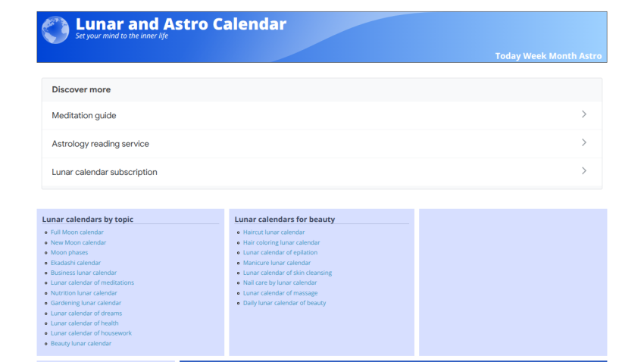Click the chevron beside Astrology reading service
Screen dimensions: 644x362
click(x=583, y=143)
